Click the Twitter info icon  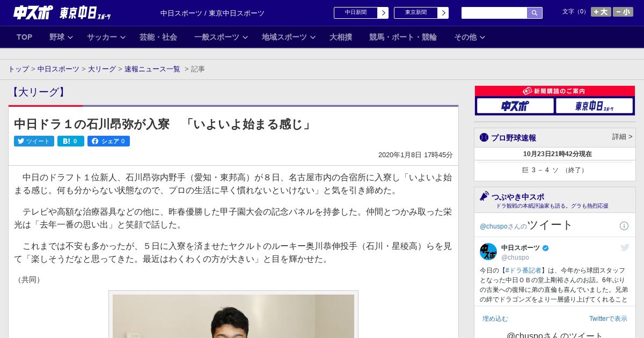(624, 226)
